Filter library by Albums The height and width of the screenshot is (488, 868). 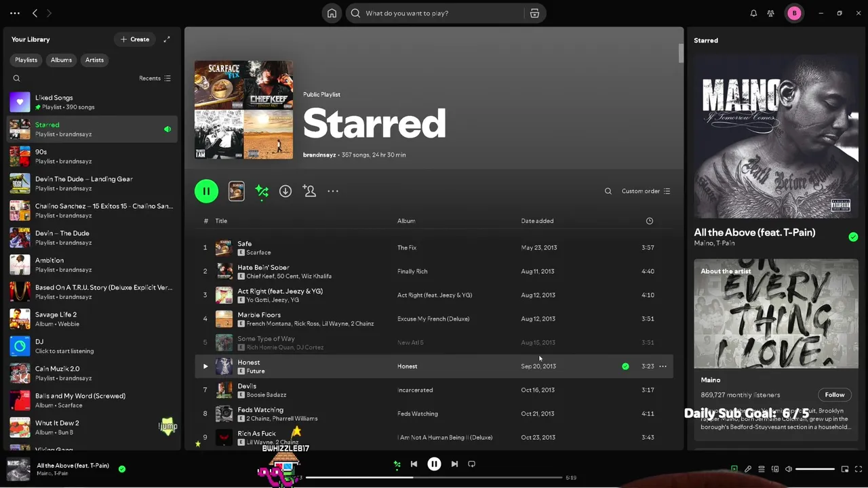[x=61, y=60]
